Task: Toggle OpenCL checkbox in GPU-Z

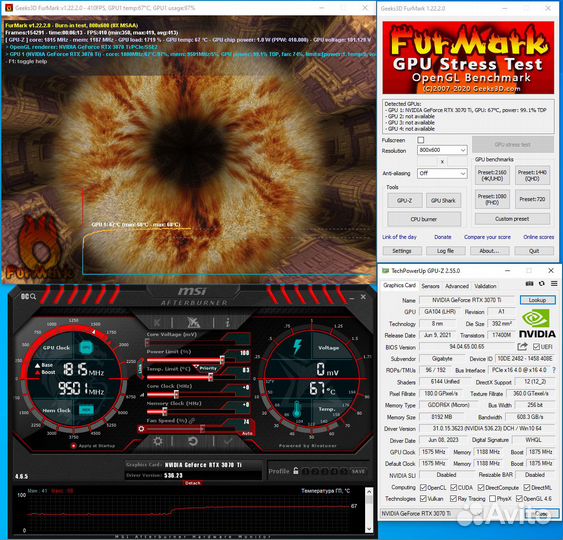Action: (423, 487)
